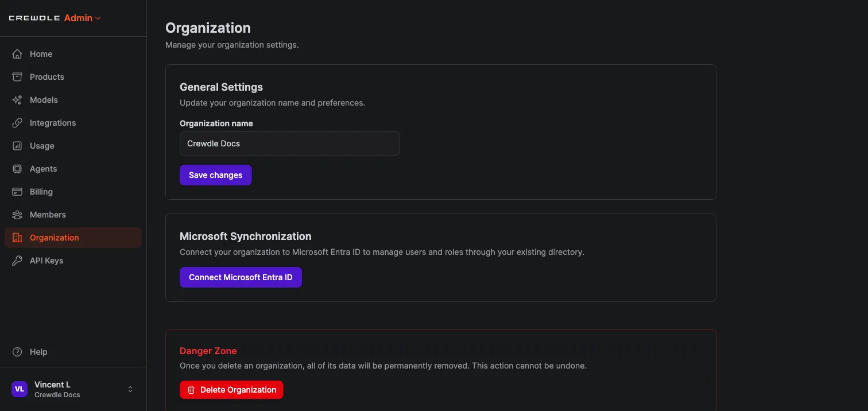Open the Help link
Image resolution: width=868 pixels, height=411 pixels.
(73, 352)
